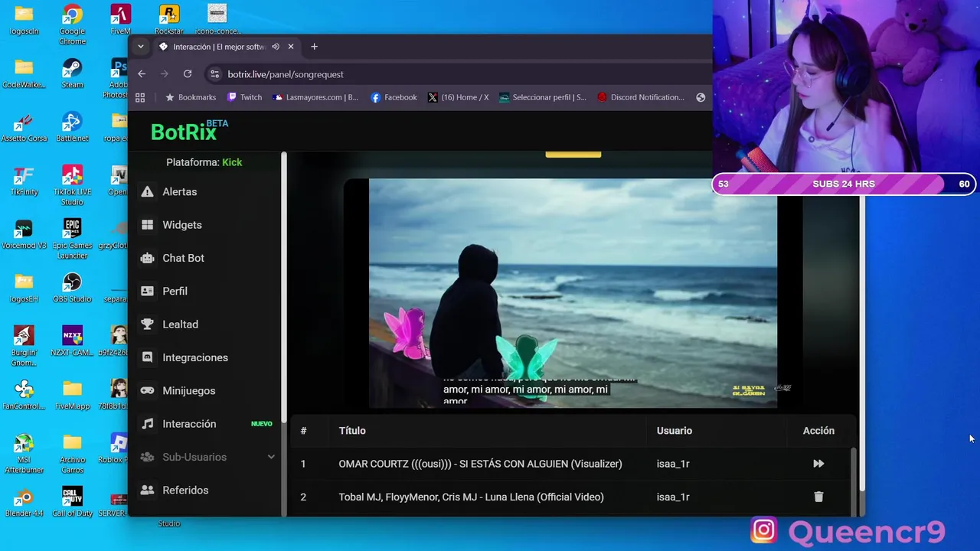Open Alertas in the BotRix sidebar
This screenshot has height=551, width=980.
click(x=179, y=191)
